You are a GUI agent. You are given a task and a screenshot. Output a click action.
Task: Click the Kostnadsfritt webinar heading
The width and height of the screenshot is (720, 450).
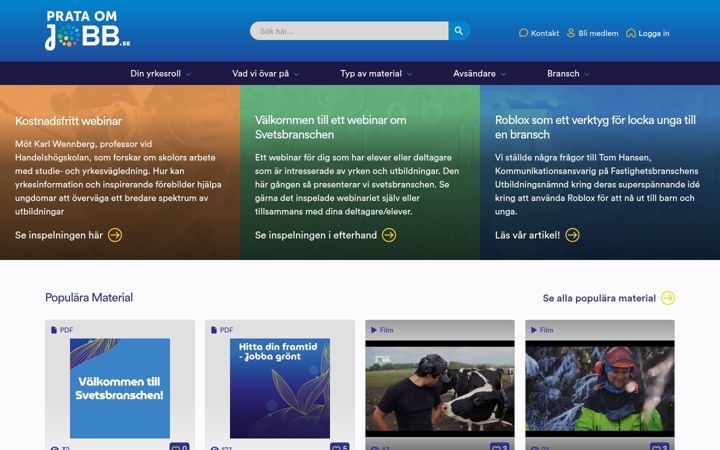[68, 121]
